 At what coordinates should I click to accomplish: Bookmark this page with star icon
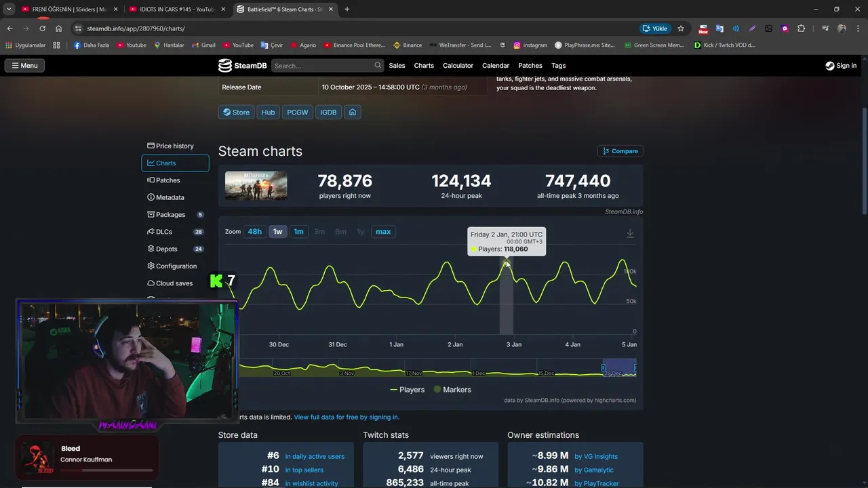point(681,28)
